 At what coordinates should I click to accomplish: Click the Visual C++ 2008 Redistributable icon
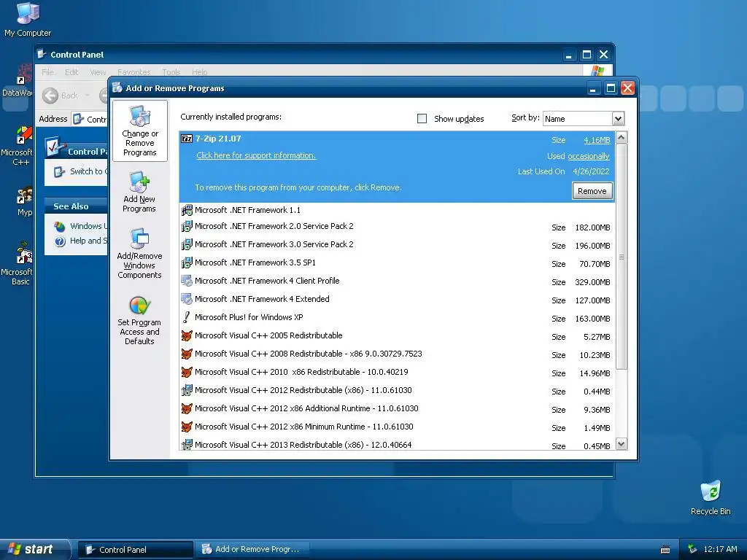(187, 354)
